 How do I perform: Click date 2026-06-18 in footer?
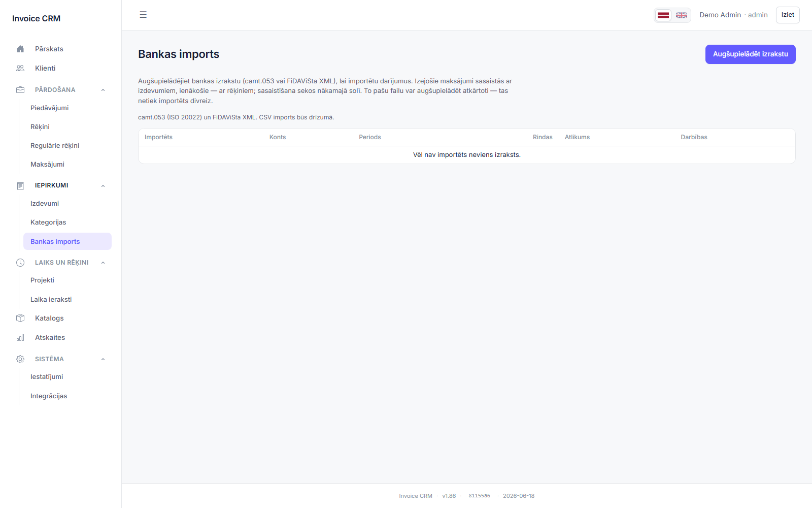click(519, 496)
